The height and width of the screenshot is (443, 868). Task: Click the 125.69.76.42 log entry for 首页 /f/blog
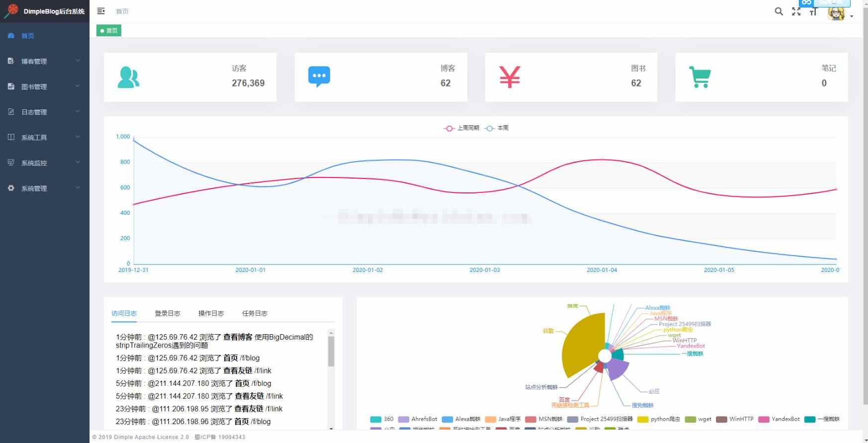[x=188, y=358]
